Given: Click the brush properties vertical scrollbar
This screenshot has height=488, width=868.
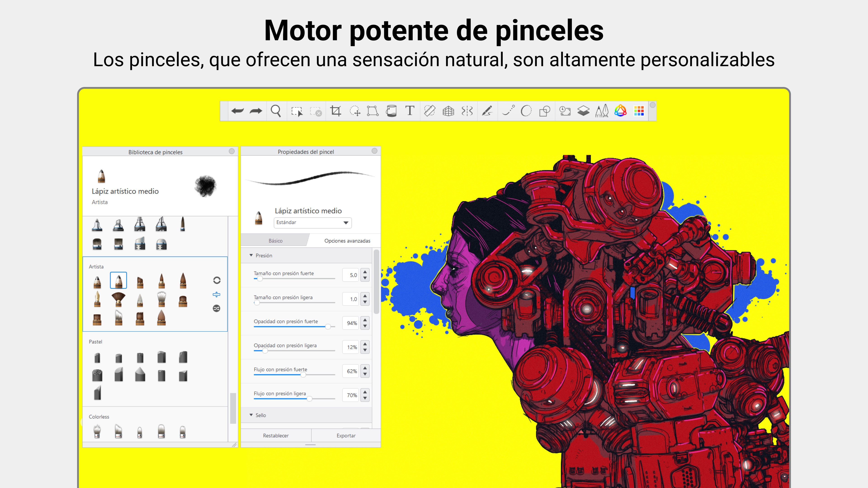Looking at the screenshot, I should point(376,282).
